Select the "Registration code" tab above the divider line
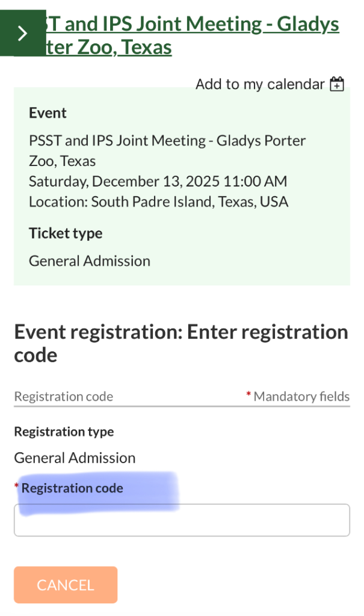The height and width of the screenshot is (616, 364). click(63, 396)
